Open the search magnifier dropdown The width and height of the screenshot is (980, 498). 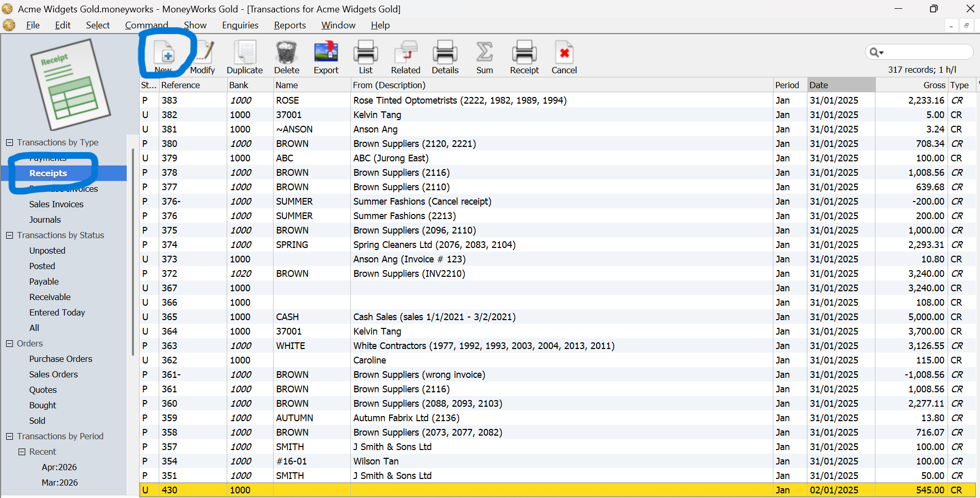[876, 52]
